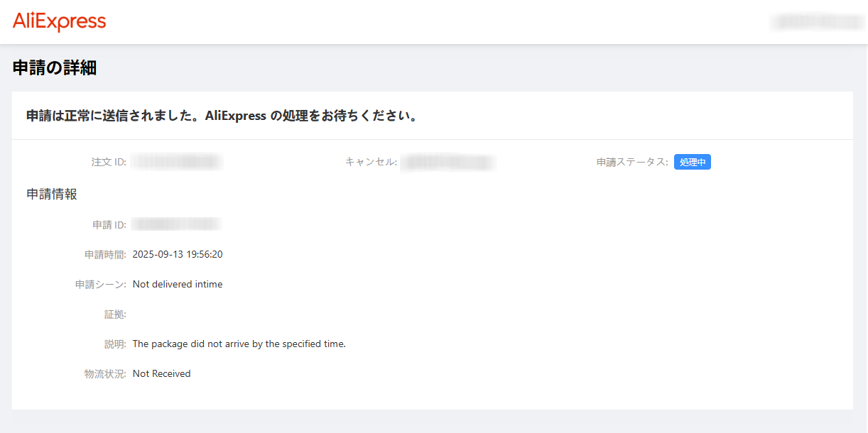Click the AliExpress logo
This screenshot has width=868, height=433.
tap(59, 21)
